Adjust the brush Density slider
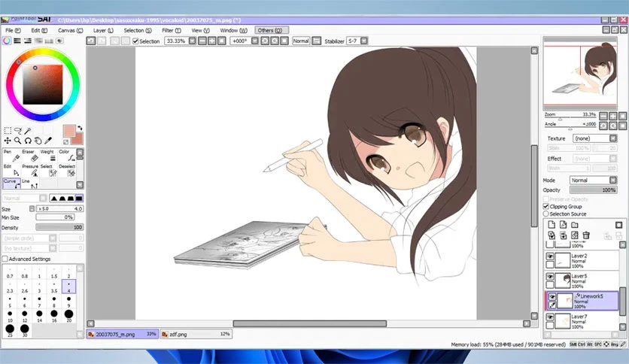This screenshot has width=629, height=364. tap(59, 227)
